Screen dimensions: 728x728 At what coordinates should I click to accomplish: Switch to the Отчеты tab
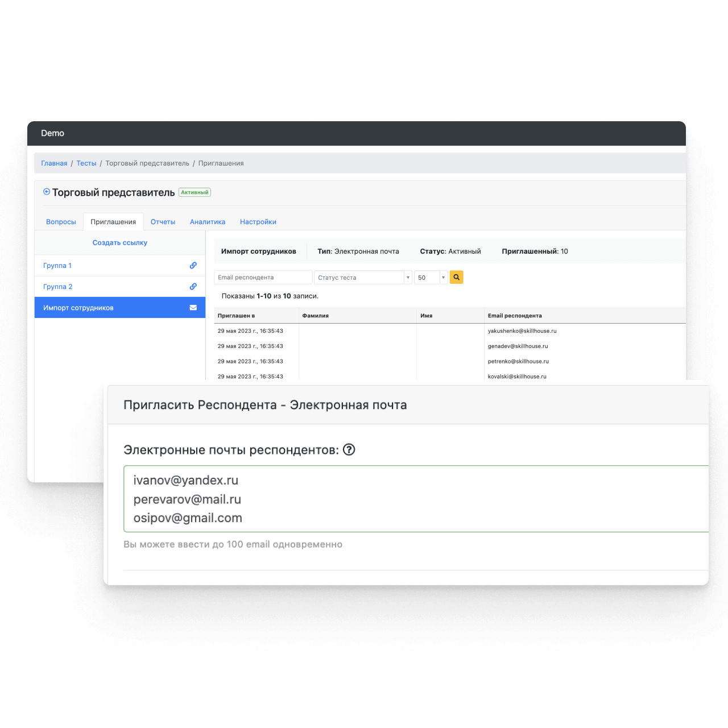tap(163, 222)
